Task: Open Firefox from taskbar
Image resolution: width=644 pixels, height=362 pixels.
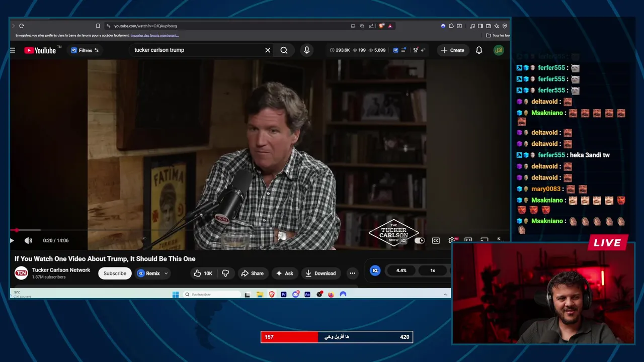Action: point(331,295)
